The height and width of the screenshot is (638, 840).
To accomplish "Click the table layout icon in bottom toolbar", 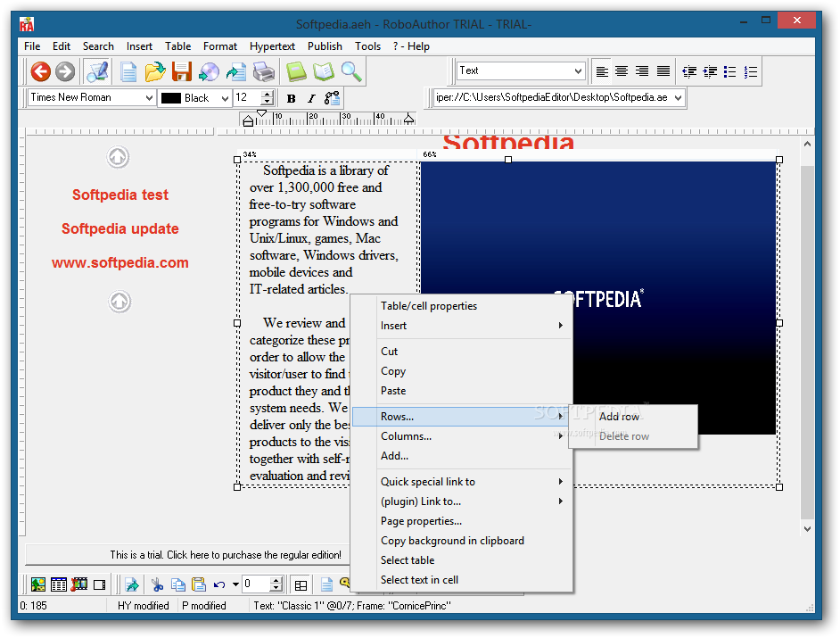I will pyautogui.click(x=301, y=585).
